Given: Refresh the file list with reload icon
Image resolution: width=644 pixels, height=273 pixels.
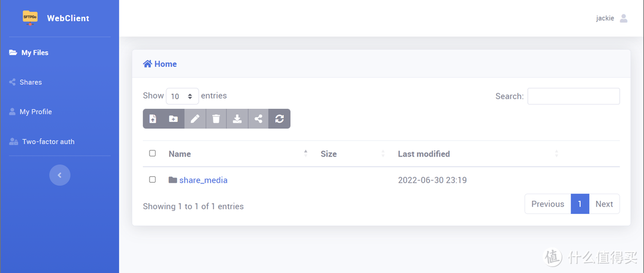Looking at the screenshot, I should point(279,119).
